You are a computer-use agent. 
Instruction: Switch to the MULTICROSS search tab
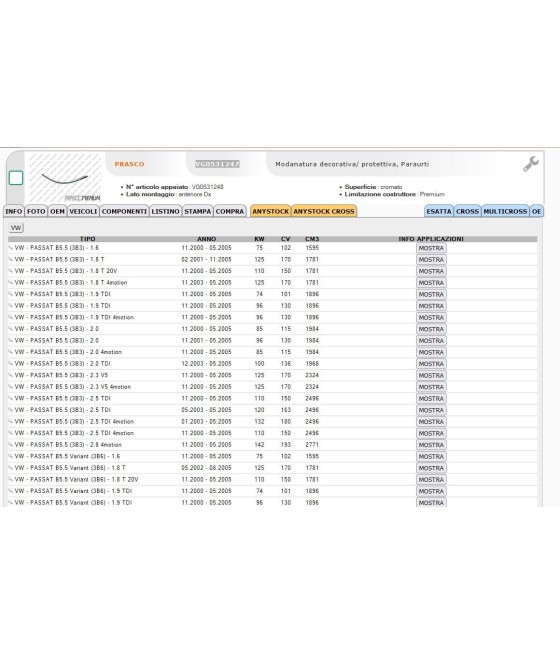click(505, 211)
